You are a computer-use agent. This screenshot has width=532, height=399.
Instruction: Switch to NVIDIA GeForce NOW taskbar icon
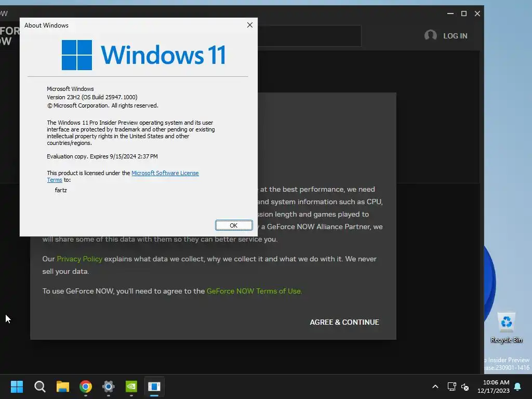[131, 387]
